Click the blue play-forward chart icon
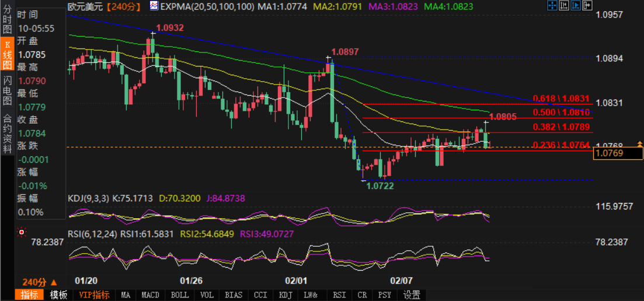The width and height of the screenshot is (644, 301). [576, 6]
